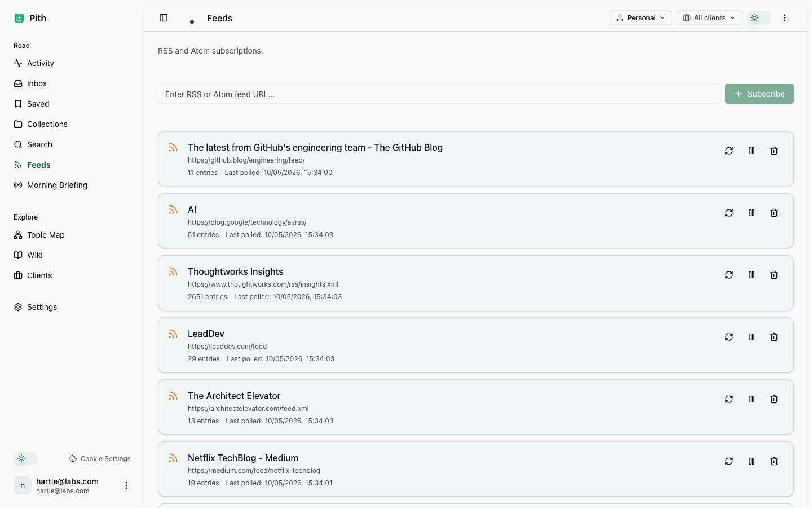Viewport: 812px width, 508px height.
Task: Delete the LeadDev feed
Action: [774, 337]
